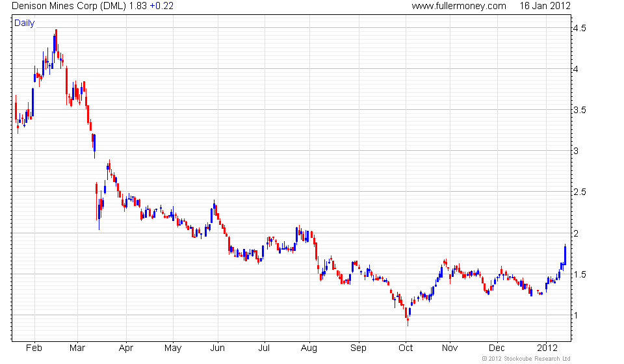The height and width of the screenshot is (364, 624).
Task: Click the Sep month label
Action: 358,348
